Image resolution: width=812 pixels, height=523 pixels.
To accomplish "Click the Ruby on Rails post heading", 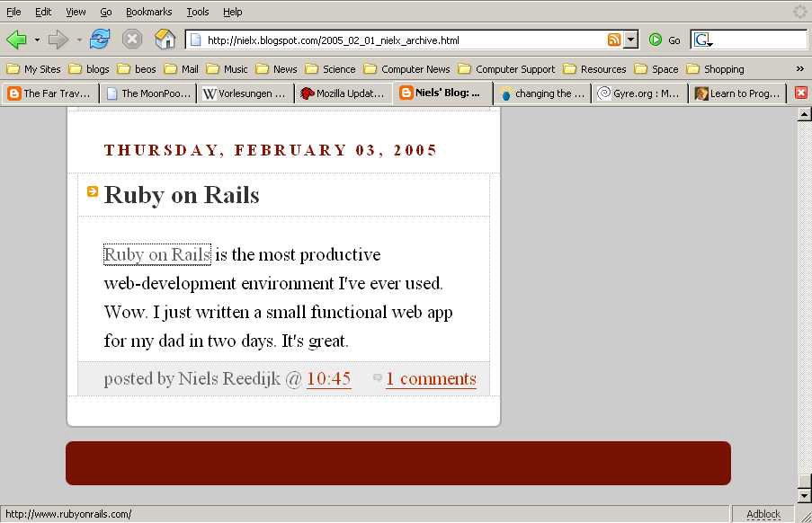I will click(x=182, y=195).
